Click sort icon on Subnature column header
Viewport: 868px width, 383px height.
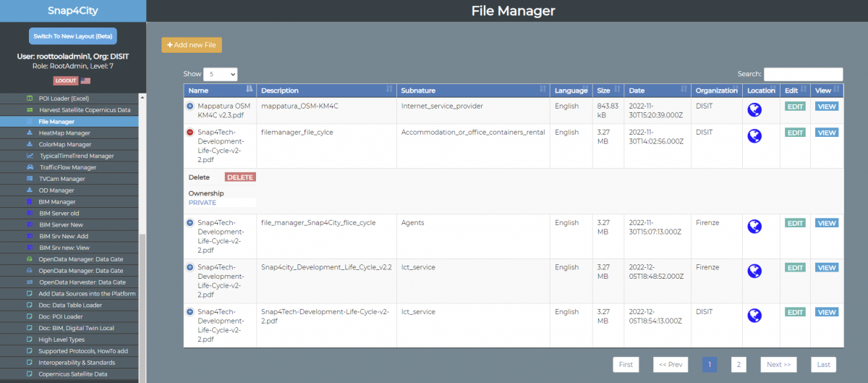[543, 90]
